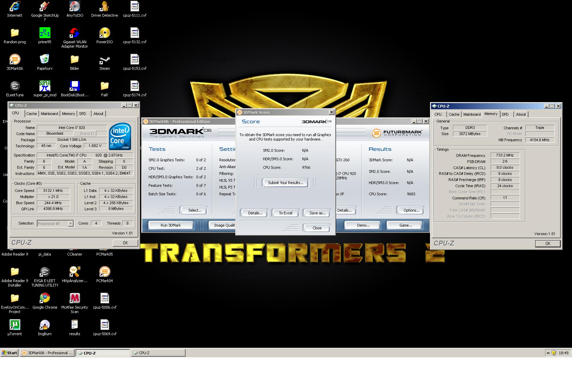572x392 pixels.
Task: Click the Save as button
Action: 317,213
